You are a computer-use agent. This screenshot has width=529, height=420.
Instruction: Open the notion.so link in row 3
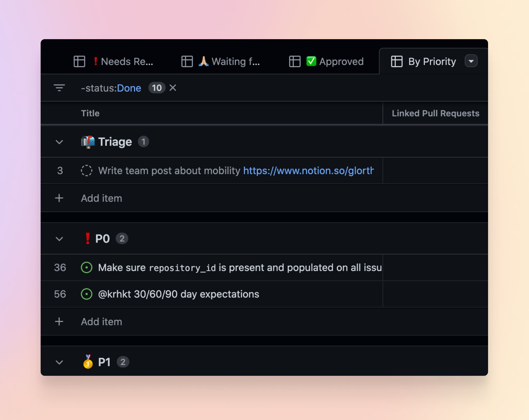tap(309, 171)
